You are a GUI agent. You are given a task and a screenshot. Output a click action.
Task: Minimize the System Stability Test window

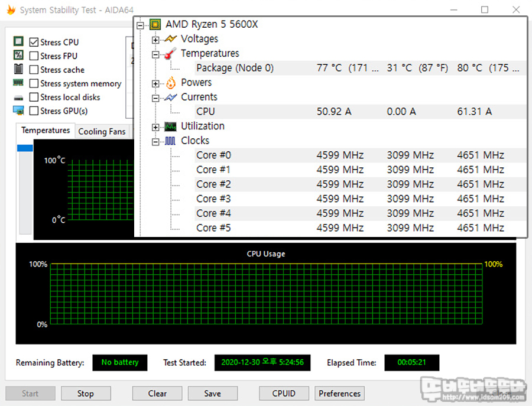coord(453,9)
